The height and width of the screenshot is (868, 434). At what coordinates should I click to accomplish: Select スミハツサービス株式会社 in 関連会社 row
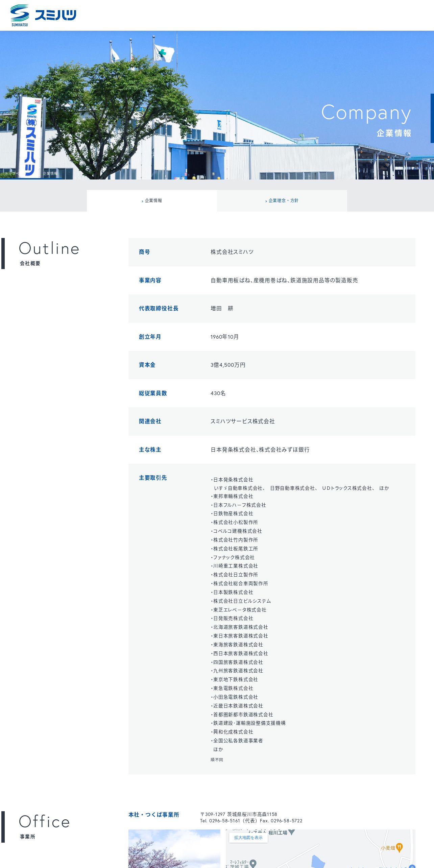tap(243, 421)
